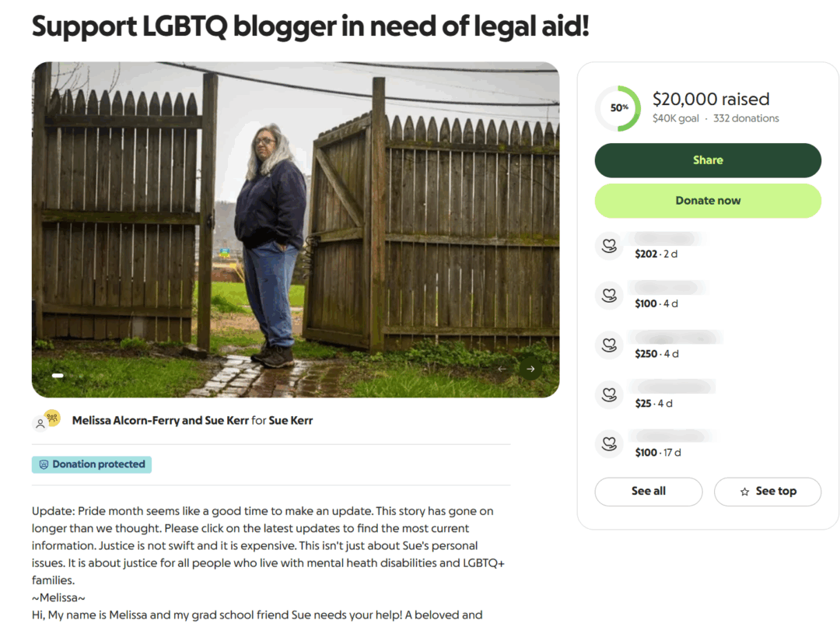Image resolution: width=840 pixels, height=627 pixels.
Task: Click the $20,000 raised amount text
Action: 710,99
